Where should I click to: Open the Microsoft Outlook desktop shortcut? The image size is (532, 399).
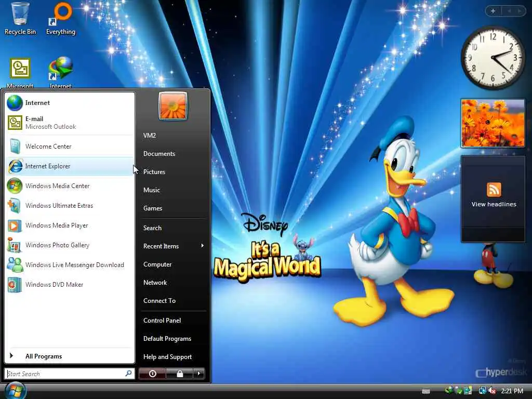[x=20, y=73]
